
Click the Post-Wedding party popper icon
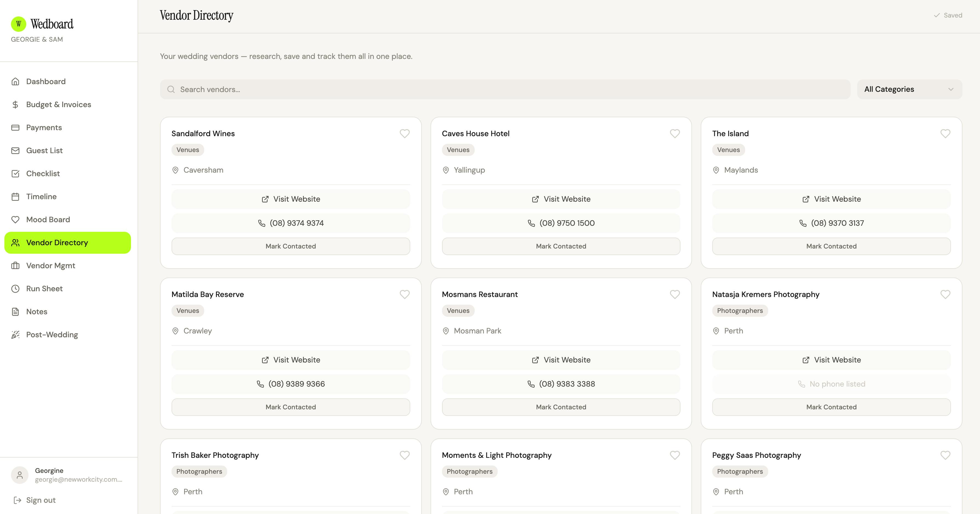pyautogui.click(x=15, y=335)
